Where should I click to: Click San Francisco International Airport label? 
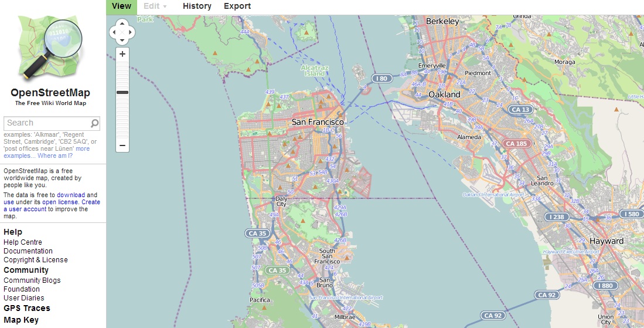point(346,297)
